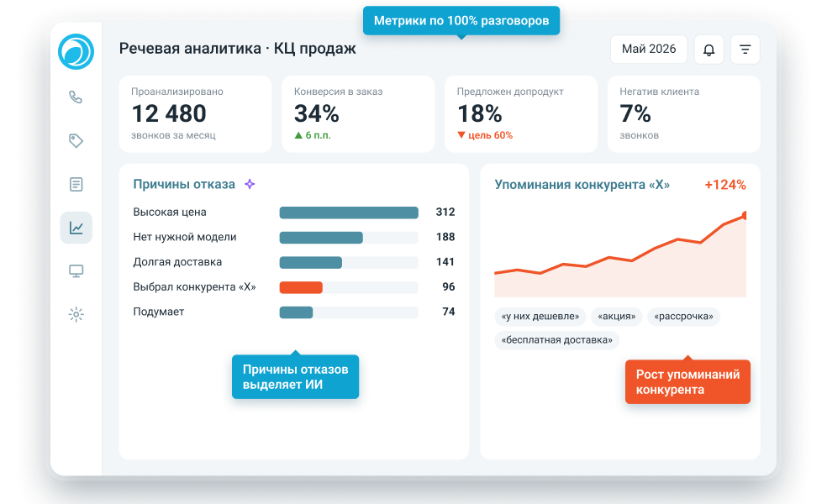Viewport: 827px width, 504px height.
Task: Click the value 312
Action: click(445, 212)
